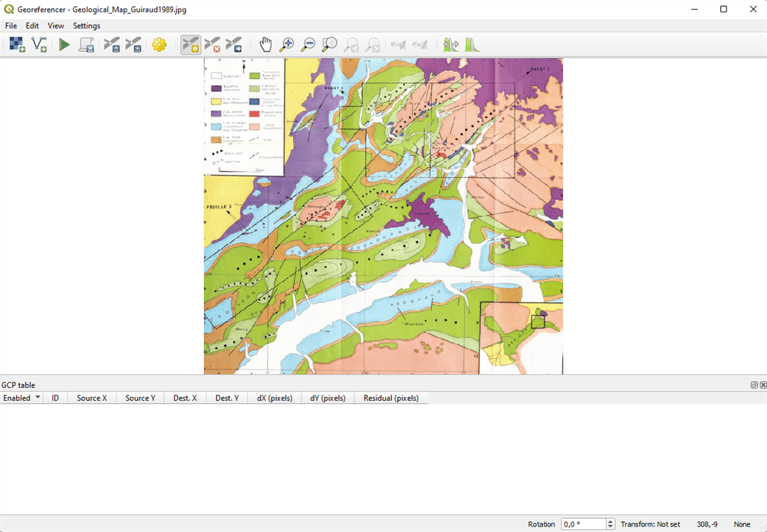Sort by Residual (pixels) column header
Image resolution: width=767 pixels, height=532 pixels.
point(391,398)
